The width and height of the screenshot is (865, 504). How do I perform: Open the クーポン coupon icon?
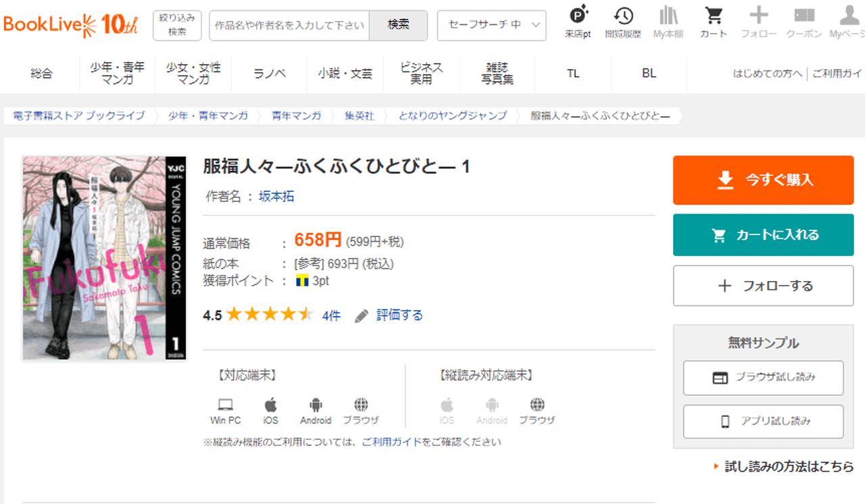804,16
